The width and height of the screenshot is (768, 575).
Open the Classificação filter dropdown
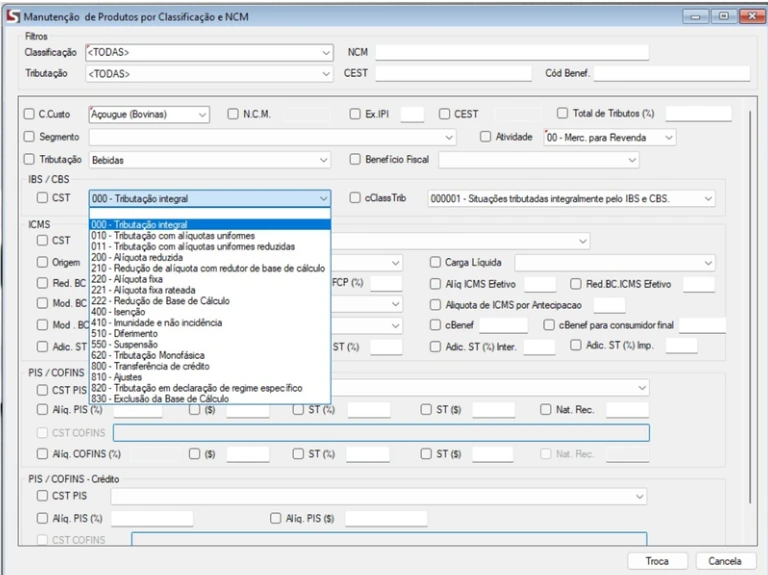click(326, 52)
